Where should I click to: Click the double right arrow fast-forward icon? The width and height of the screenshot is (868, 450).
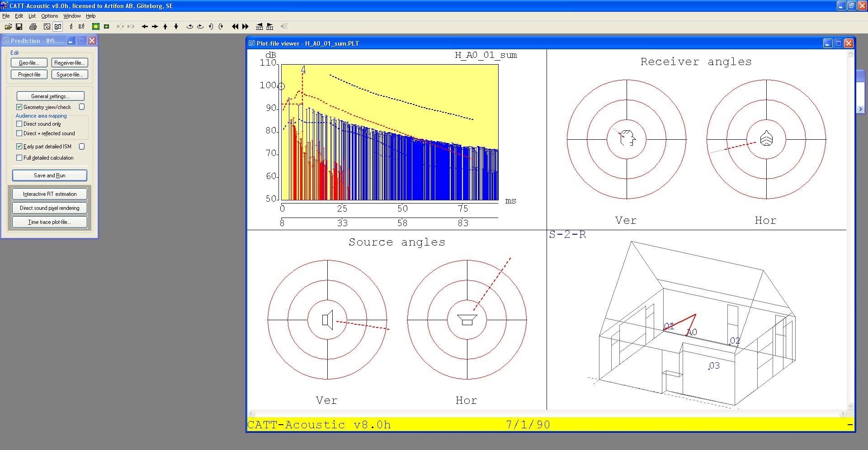coord(245,27)
